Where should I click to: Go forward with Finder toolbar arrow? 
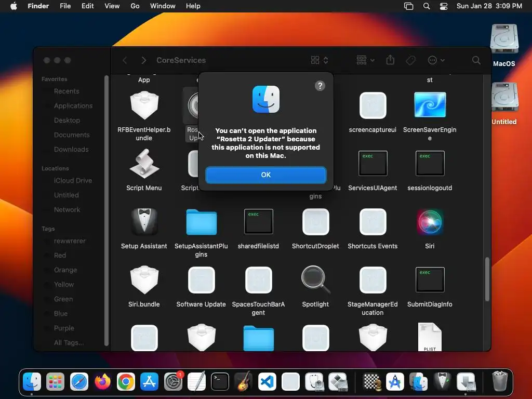(143, 60)
